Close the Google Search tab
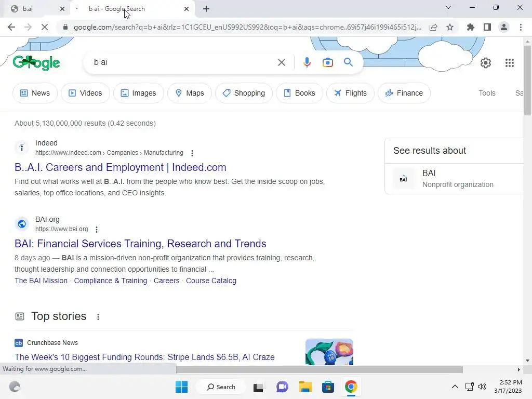Viewport: 532px width, 399px height. [187, 9]
